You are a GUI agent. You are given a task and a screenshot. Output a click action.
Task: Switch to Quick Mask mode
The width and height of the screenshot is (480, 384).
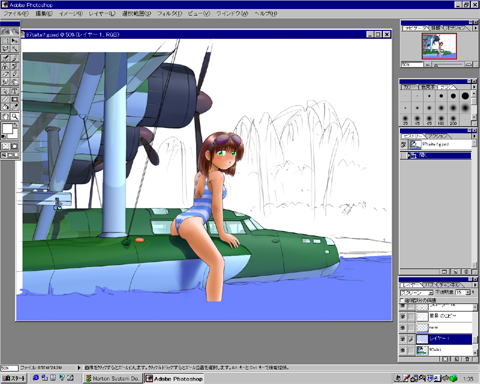(15, 146)
